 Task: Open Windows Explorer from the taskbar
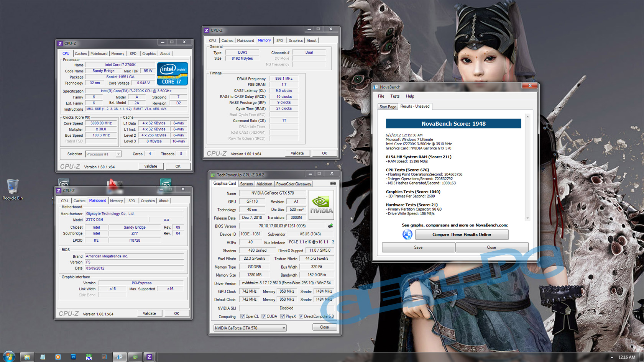click(x=27, y=357)
